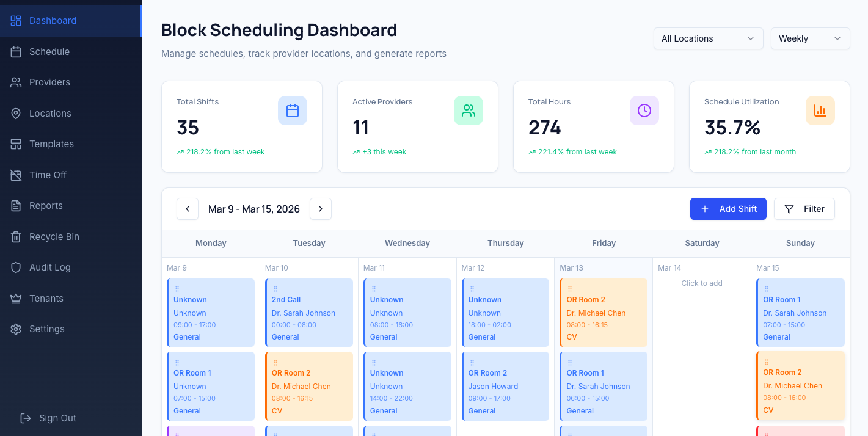The height and width of the screenshot is (436, 868).
Task: Click drag handle on Wednesday 14:00 Unknown shift
Action: tap(374, 362)
